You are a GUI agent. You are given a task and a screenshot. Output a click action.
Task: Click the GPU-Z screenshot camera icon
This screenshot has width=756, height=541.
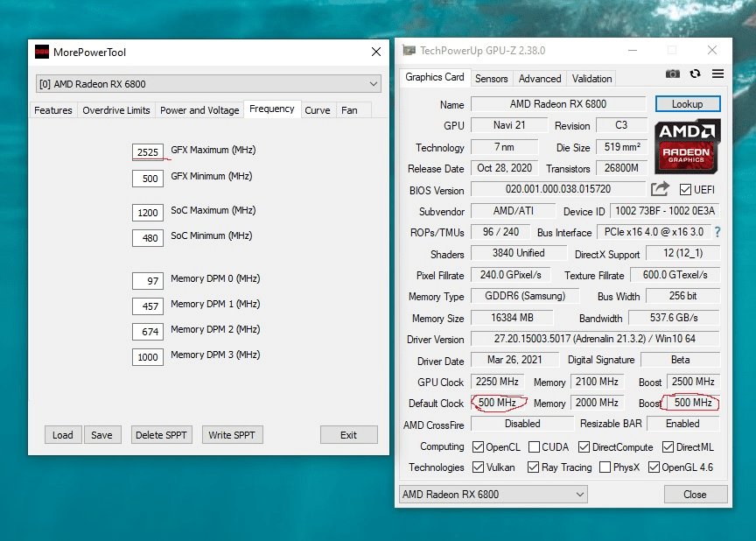[673, 74]
